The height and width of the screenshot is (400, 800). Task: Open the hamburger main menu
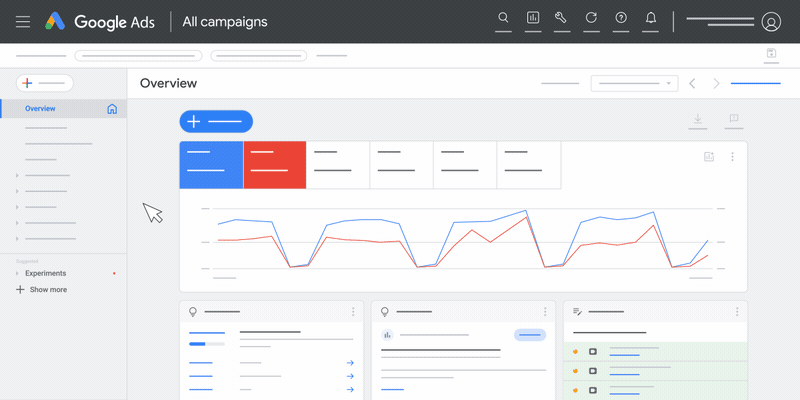pos(23,22)
